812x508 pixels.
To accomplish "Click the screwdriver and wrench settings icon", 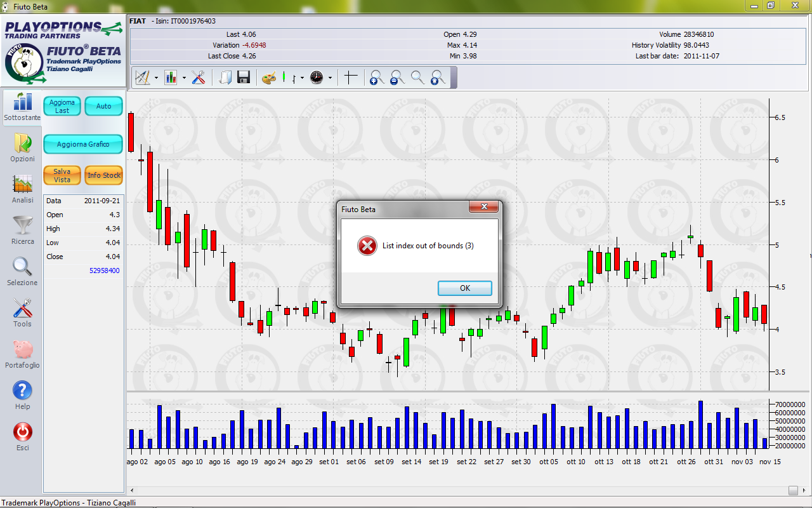I will (x=198, y=77).
